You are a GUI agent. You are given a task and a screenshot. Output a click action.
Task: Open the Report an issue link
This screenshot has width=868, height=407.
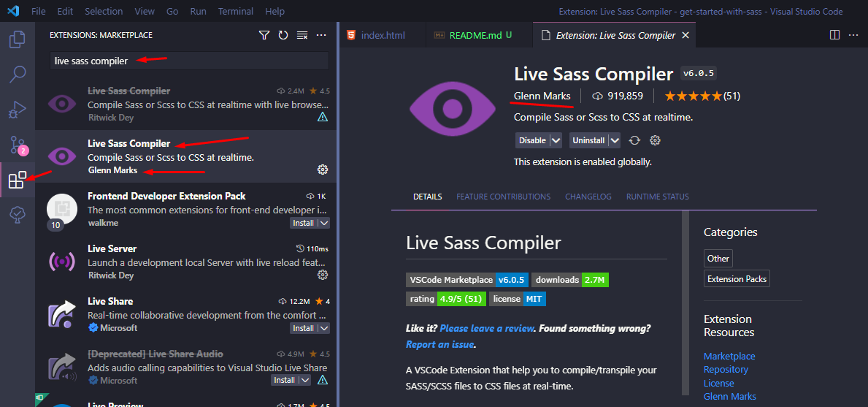439,344
